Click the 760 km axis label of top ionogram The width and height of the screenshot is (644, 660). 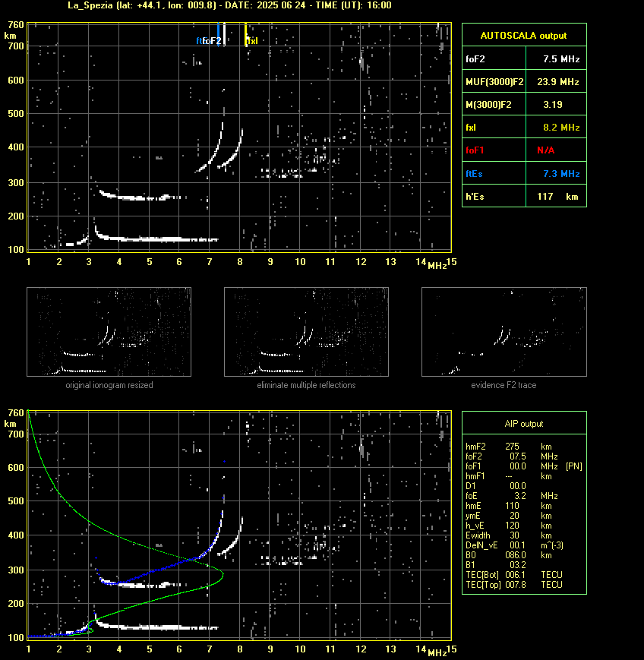click(x=16, y=25)
